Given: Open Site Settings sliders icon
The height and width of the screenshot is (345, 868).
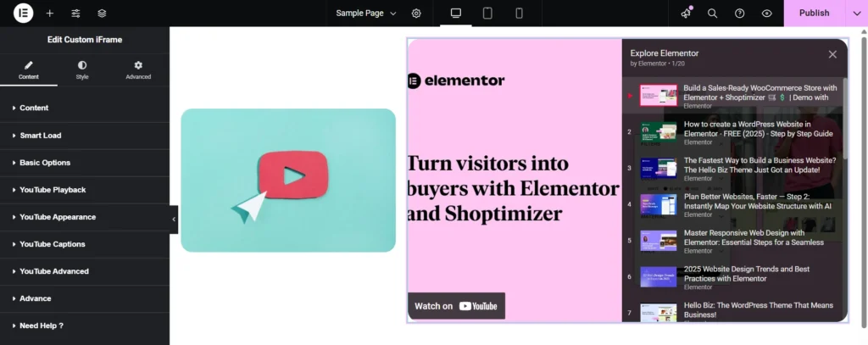Looking at the screenshot, I should pyautogui.click(x=76, y=14).
